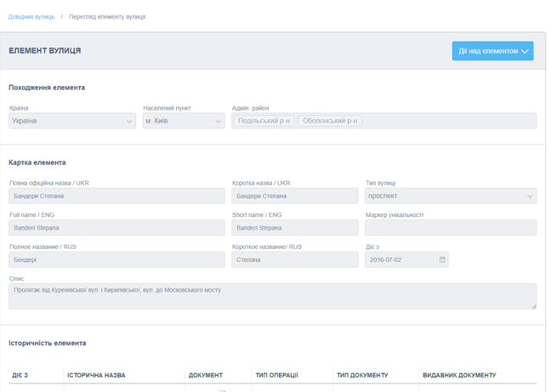Expand the Країна dropdown showing Україна
Screen dimensions: 547x392
click(x=72, y=121)
